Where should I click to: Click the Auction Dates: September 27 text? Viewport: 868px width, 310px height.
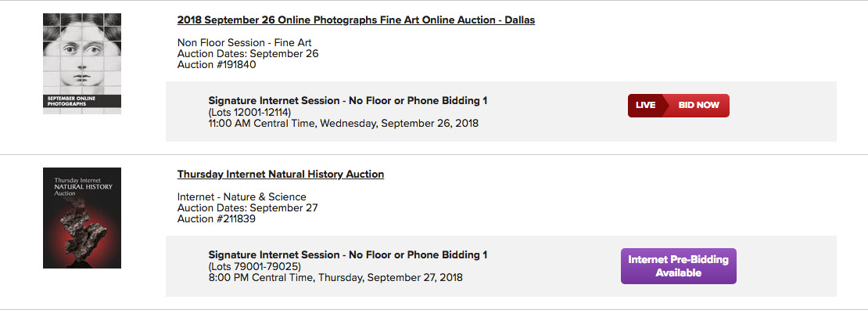[x=247, y=208]
